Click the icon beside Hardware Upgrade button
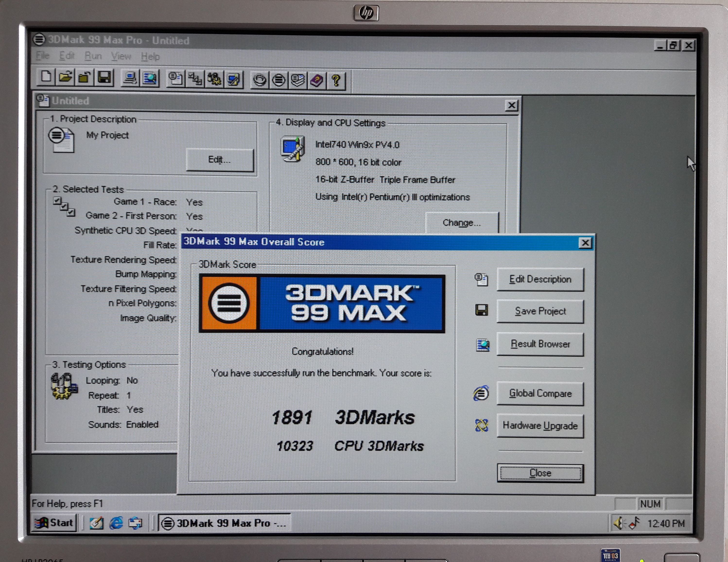Viewport: 728px width, 562px height. coord(482,425)
